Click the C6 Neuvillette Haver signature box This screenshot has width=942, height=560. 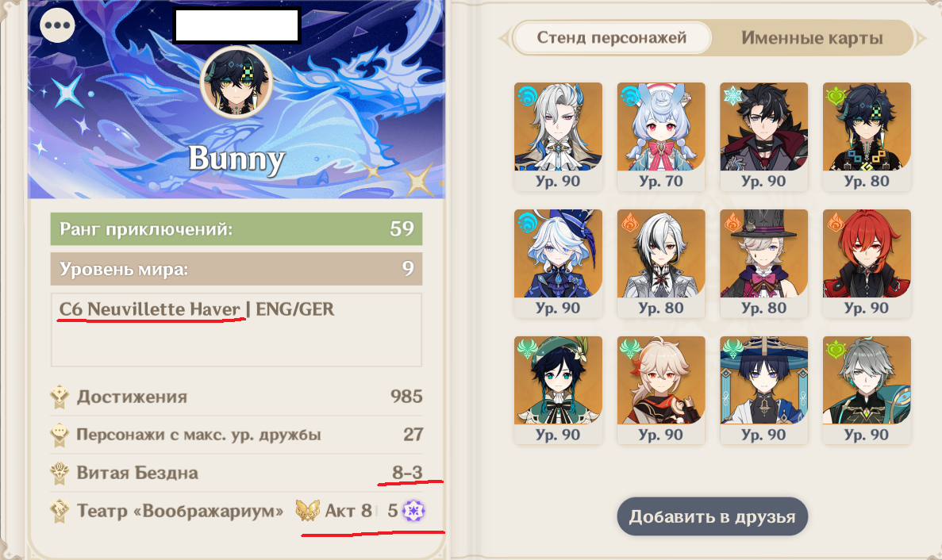(x=236, y=329)
